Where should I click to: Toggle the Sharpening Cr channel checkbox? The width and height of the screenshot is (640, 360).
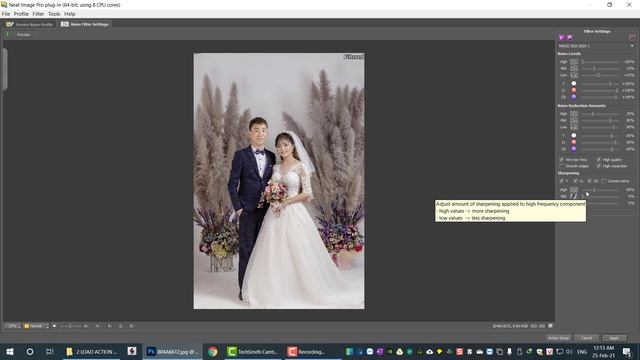576,181
